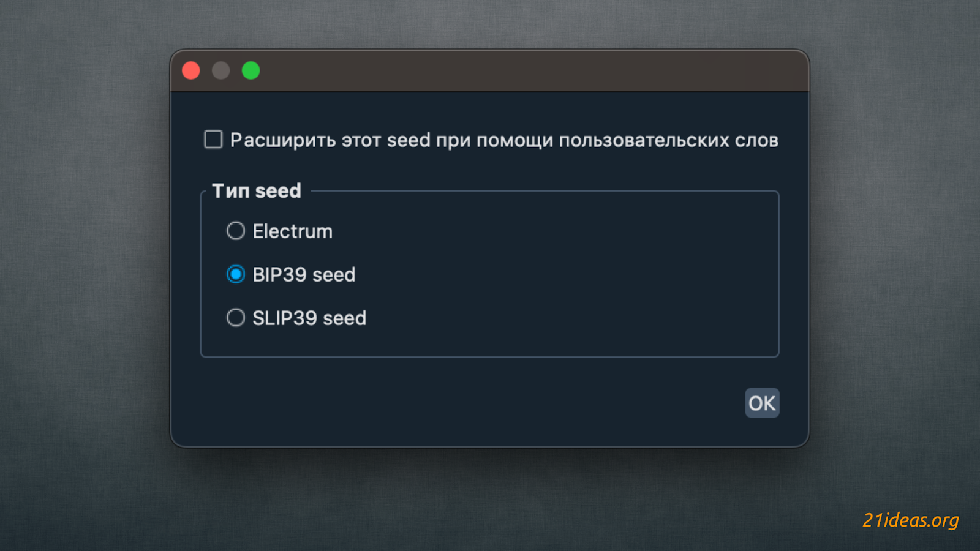Click the 'BIP39 seed' label text

(304, 275)
